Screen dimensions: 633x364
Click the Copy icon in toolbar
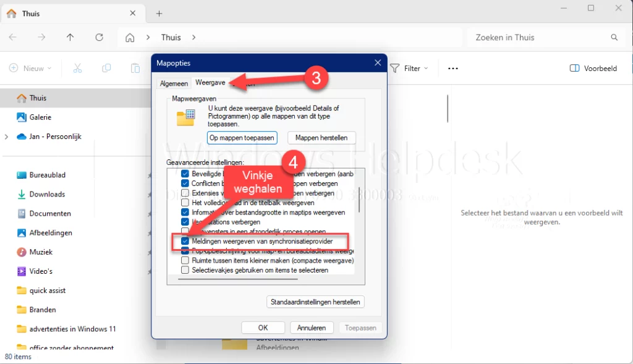(x=106, y=68)
